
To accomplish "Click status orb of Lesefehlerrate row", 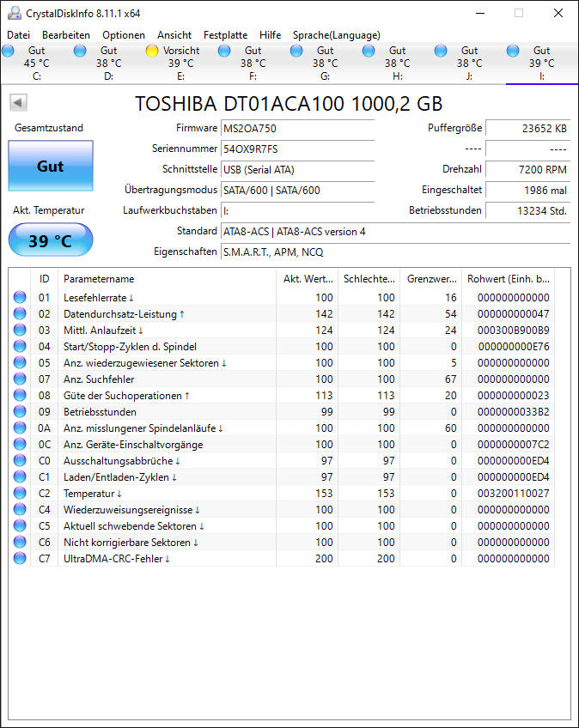I will (20, 297).
